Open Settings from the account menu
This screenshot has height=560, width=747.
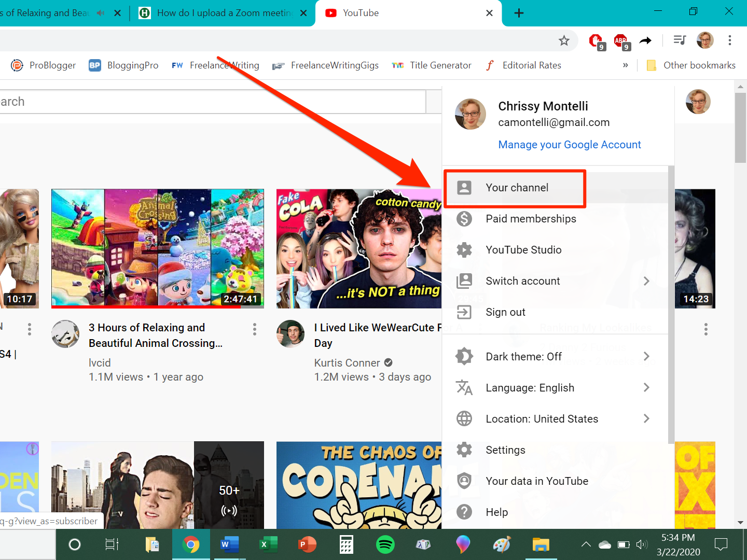pyautogui.click(x=556, y=450)
